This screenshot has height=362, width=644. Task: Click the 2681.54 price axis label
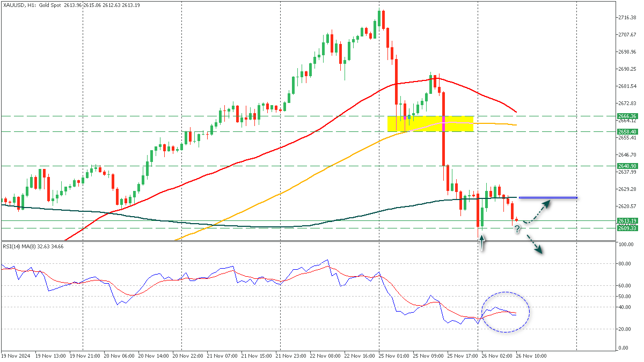pyautogui.click(x=628, y=86)
